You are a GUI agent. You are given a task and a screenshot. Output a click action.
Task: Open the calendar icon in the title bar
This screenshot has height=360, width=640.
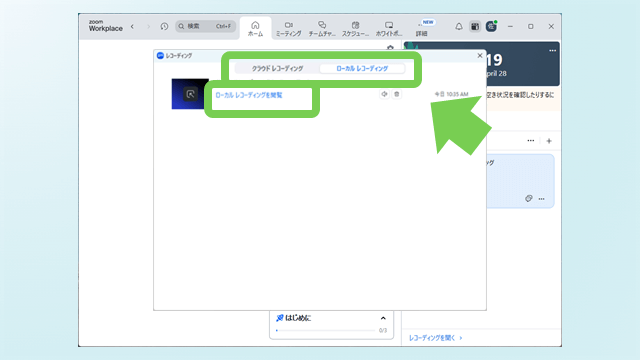pos(475,27)
